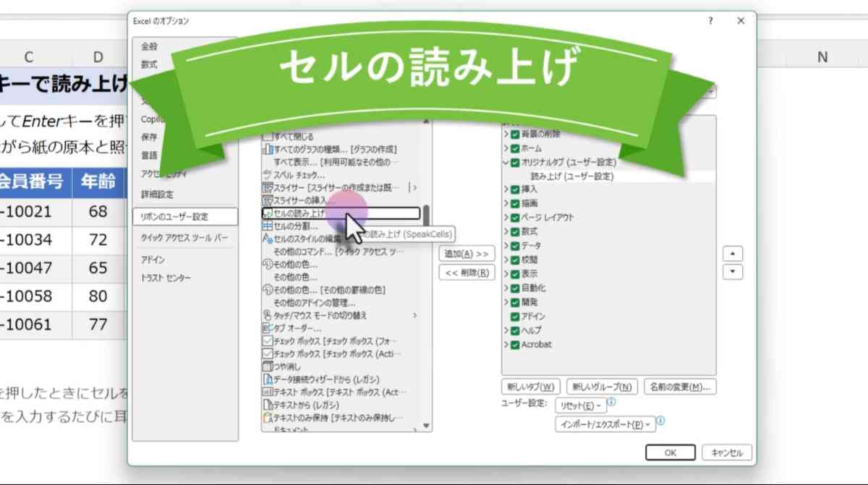Click info icon next to インポート/エクスポート

coord(660,421)
